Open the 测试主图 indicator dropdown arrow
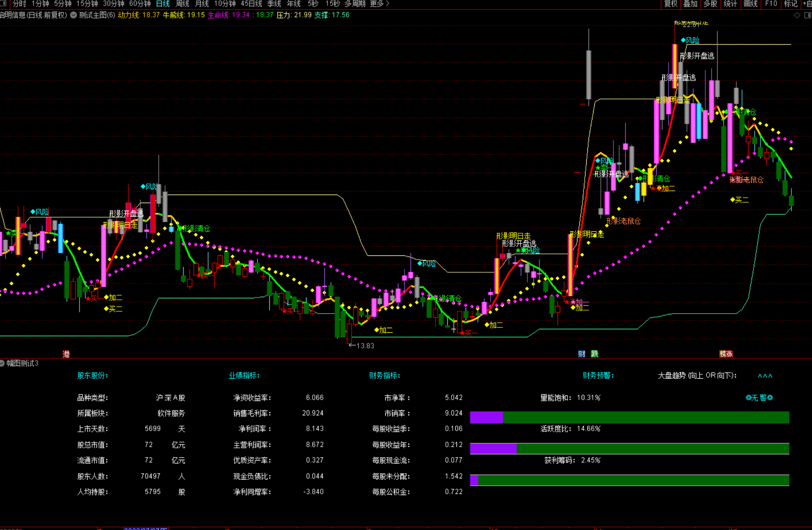 pyautogui.click(x=73, y=15)
